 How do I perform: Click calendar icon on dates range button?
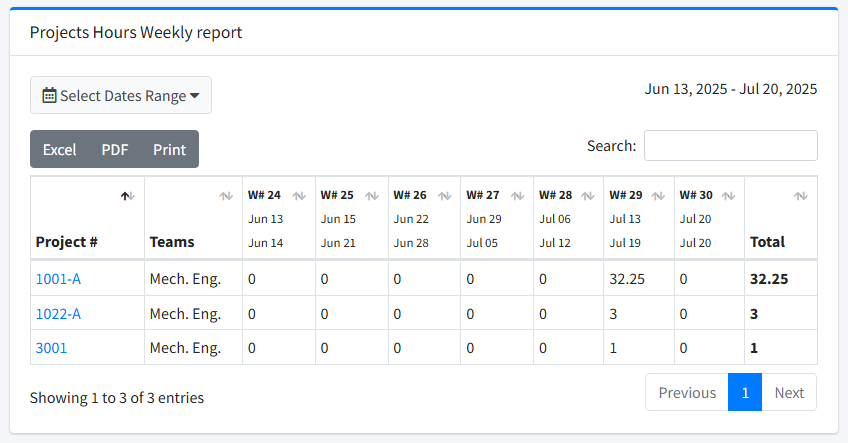click(49, 96)
